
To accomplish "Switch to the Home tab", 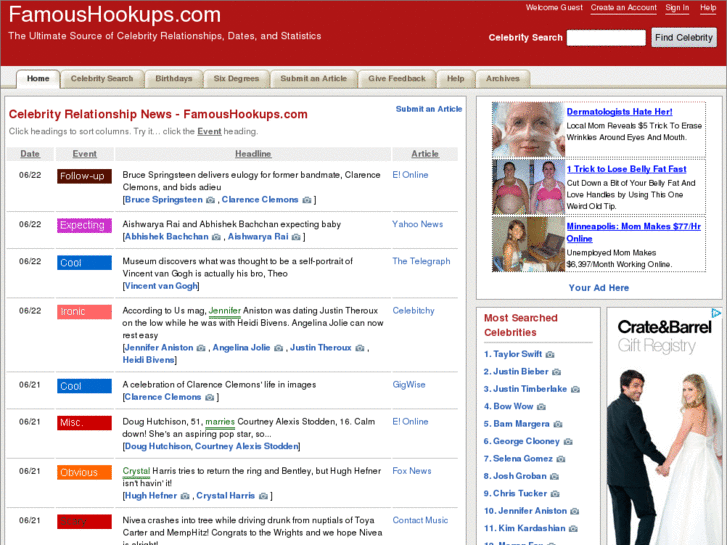I will point(38,79).
